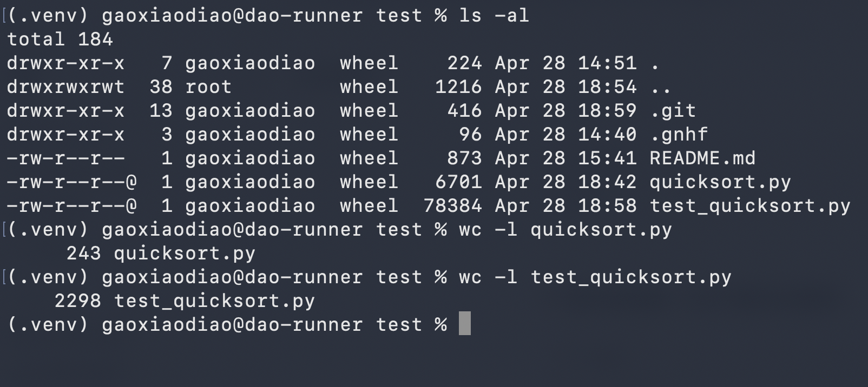Click the 'wc -l quicksort.py' command text
This screenshot has height=387, width=868.
pyautogui.click(x=565, y=230)
